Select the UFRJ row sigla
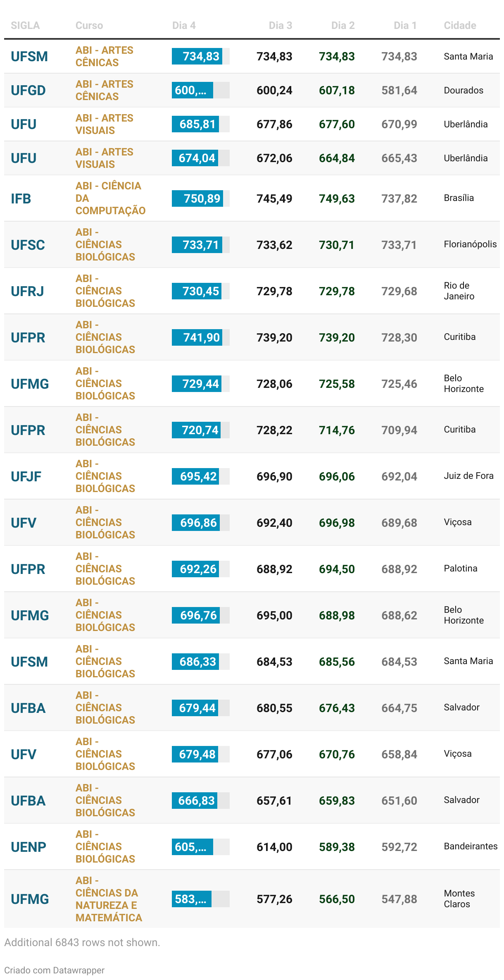 [27, 291]
